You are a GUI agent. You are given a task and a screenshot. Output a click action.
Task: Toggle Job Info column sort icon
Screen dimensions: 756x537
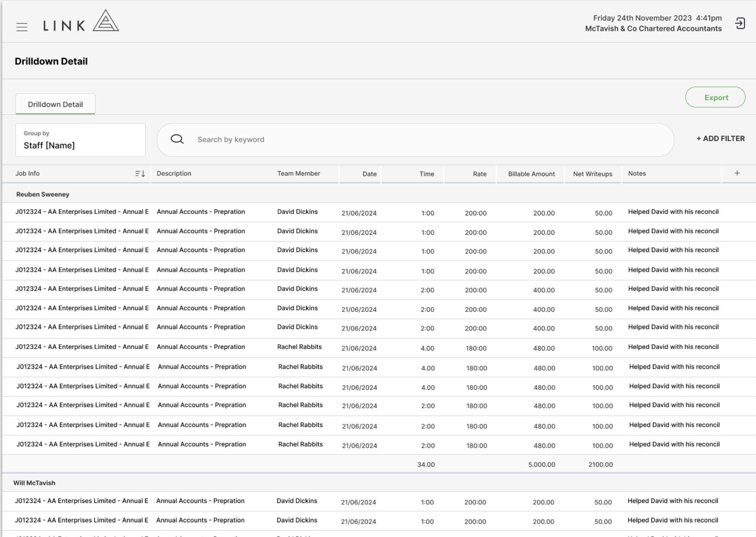click(x=140, y=173)
